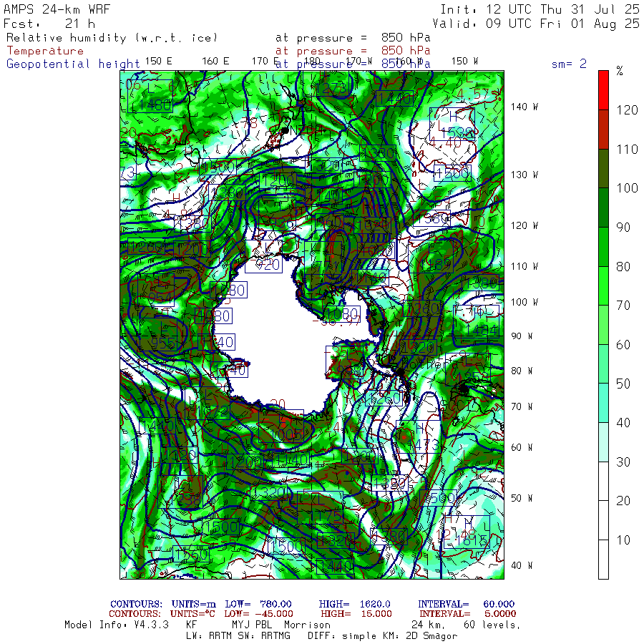Screen dimensions: 644x644
Task: Click the blue 'CONTOURS: UNITS=m' legend text
Action: [163, 604]
